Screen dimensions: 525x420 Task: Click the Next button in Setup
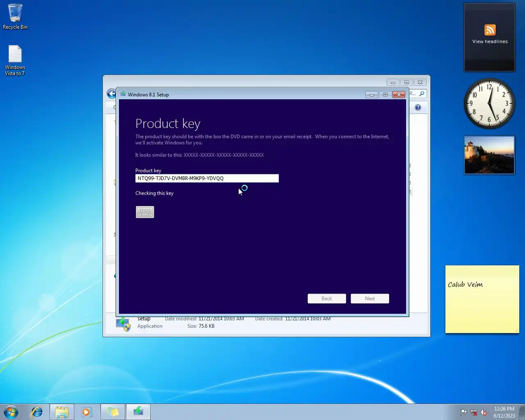point(370,299)
